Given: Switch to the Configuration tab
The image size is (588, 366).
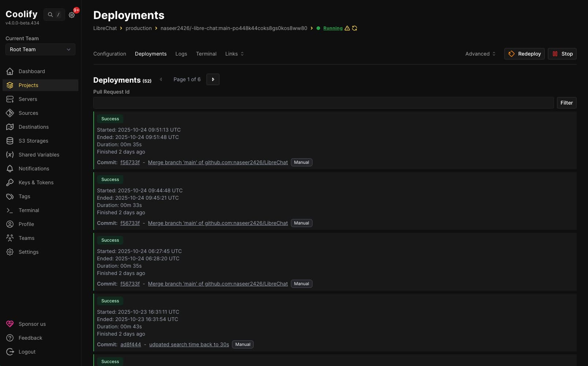Looking at the screenshot, I should click(109, 54).
